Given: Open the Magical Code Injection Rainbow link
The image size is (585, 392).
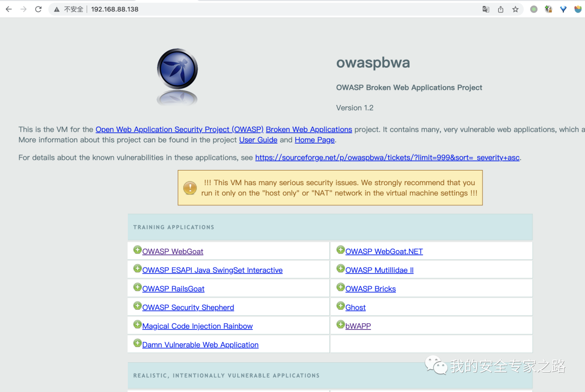Looking at the screenshot, I should pyautogui.click(x=197, y=326).
